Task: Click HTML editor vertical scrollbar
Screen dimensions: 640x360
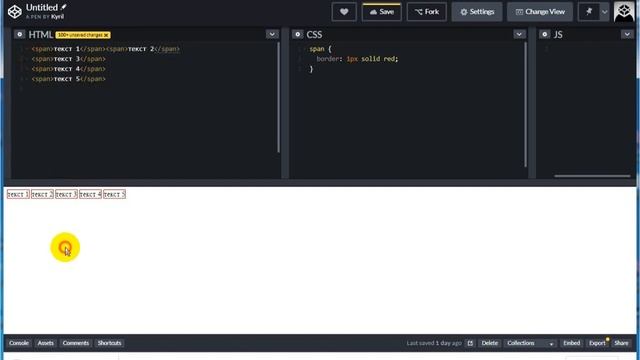Action: tap(279, 97)
